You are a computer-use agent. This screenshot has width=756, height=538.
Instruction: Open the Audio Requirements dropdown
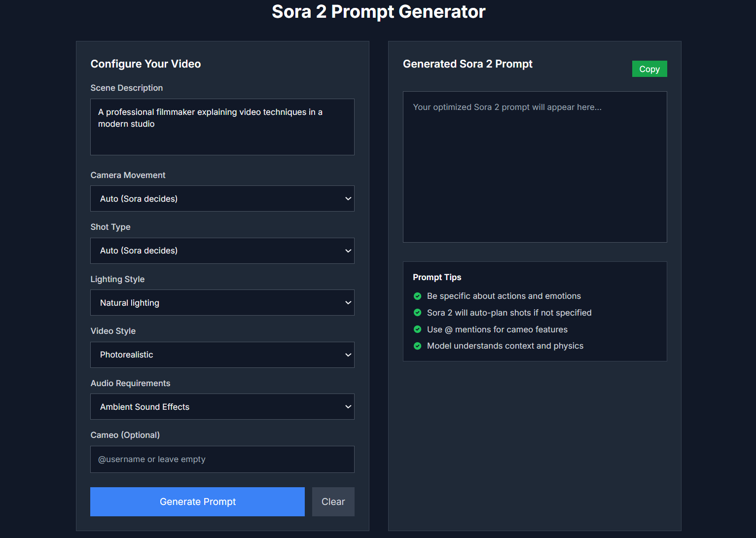[x=222, y=407]
